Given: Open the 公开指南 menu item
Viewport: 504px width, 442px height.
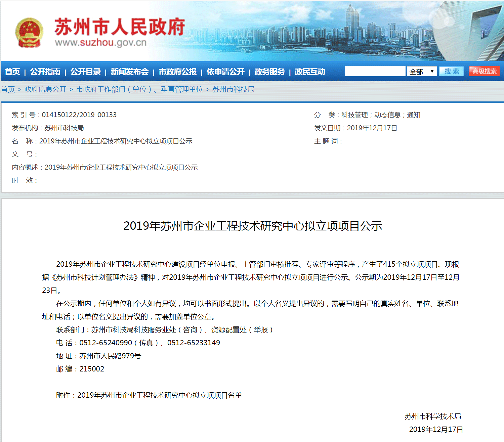Looking at the screenshot, I should point(45,72).
